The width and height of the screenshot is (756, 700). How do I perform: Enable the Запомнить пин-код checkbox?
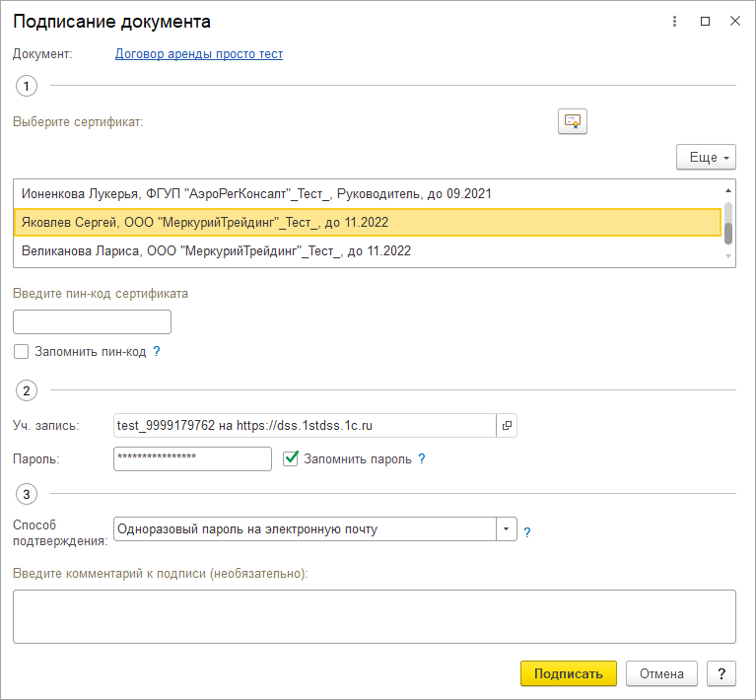21,351
